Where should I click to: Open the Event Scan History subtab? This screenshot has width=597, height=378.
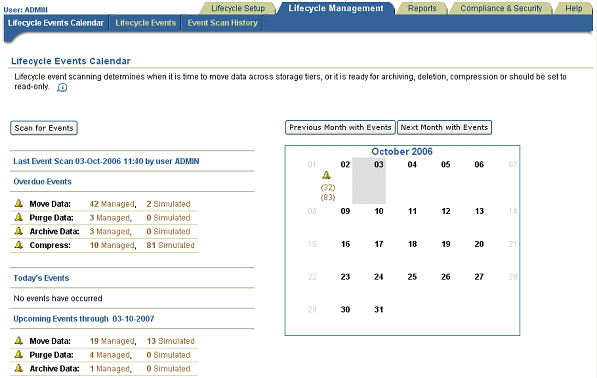coord(222,23)
